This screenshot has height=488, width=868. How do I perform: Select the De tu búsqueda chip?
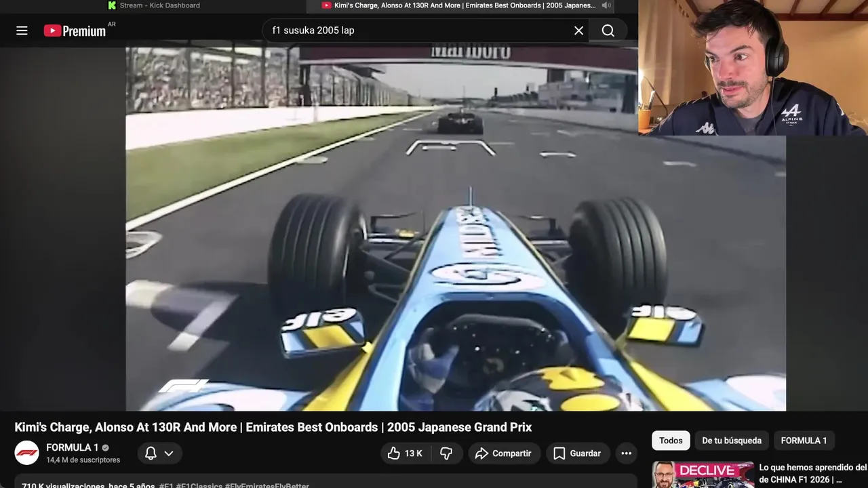coord(732,441)
